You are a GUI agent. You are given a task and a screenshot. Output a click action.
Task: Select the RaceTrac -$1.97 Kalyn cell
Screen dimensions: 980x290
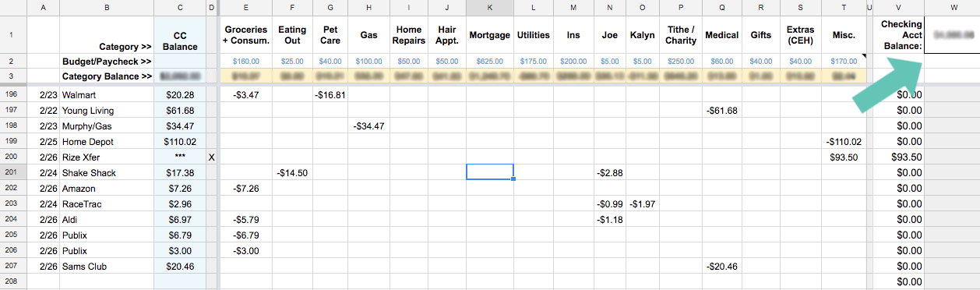[x=643, y=203]
